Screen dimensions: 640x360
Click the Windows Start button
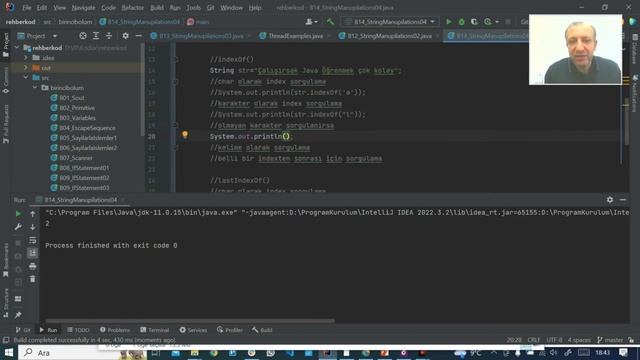(9, 353)
